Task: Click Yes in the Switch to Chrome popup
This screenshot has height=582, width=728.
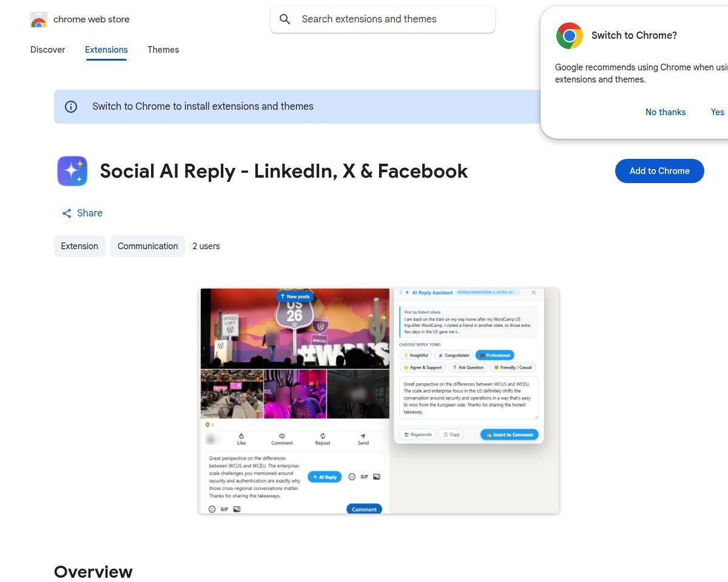Action: pos(718,112)
